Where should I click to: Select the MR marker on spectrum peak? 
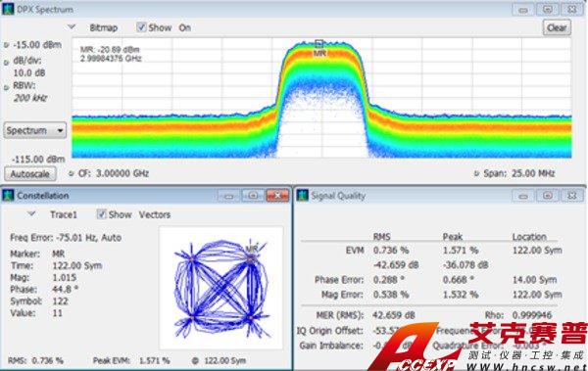coord(319,43)
